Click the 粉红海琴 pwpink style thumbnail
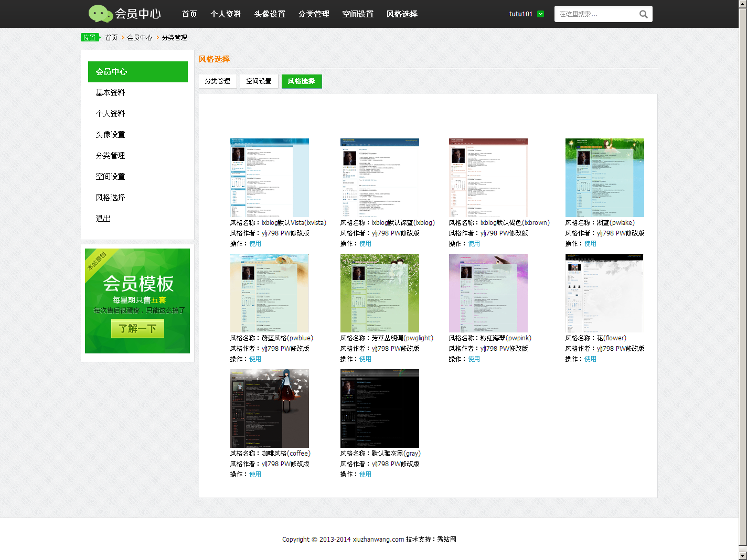 coord(488,293)
